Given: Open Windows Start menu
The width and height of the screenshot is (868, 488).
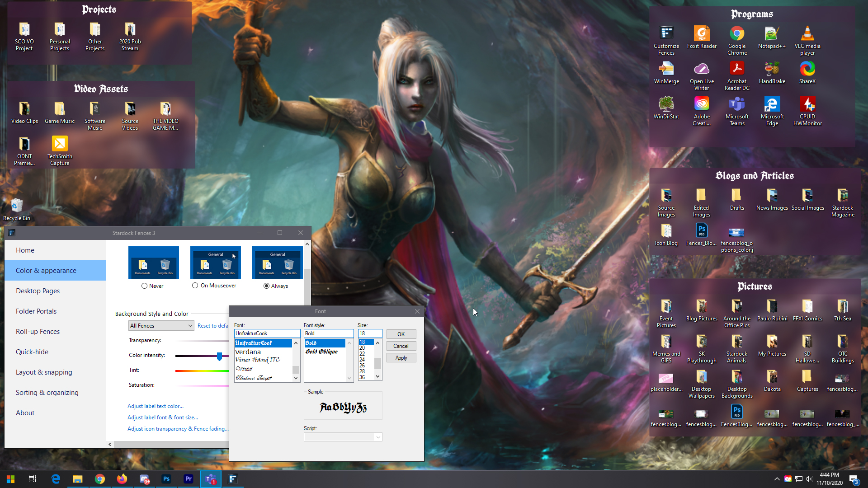Looking at the screenshot, I should coord(10,479).
